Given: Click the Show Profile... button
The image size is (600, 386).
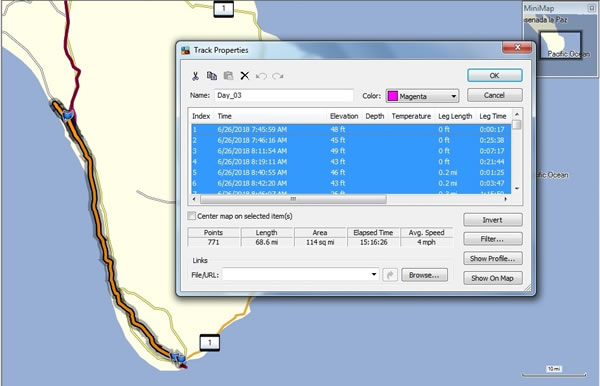Looking at the screenshot, I should (x=492, y=259).
